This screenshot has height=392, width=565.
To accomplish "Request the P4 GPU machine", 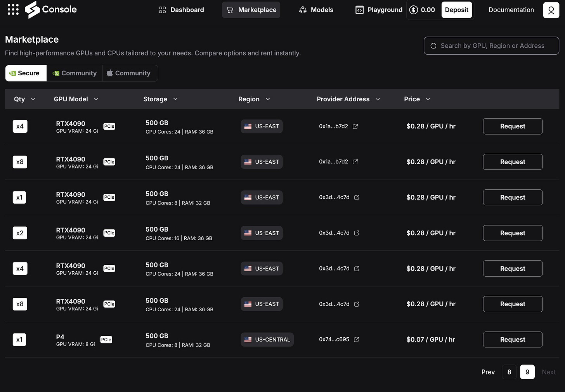I will [x=513, y=340].
